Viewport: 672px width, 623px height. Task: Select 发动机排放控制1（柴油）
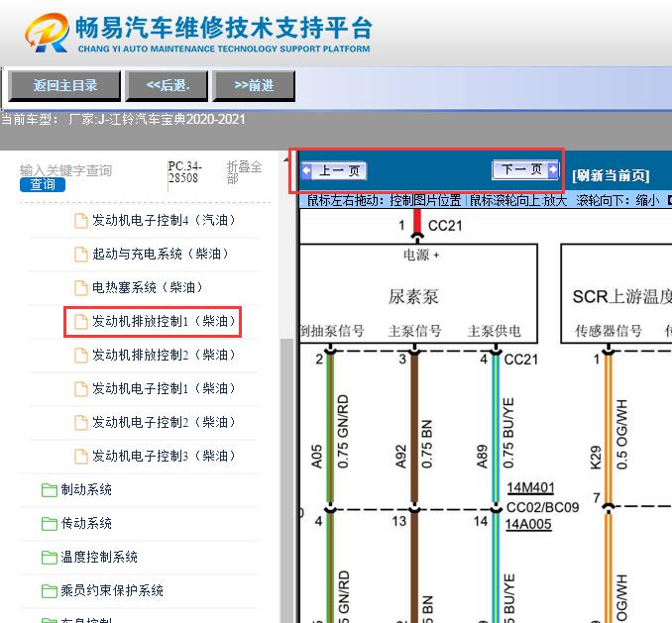(x=164, y=321)
